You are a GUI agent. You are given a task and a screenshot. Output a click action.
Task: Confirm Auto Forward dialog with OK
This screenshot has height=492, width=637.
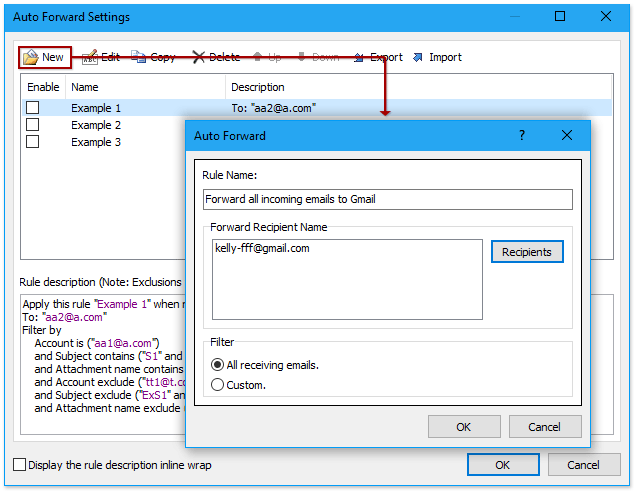point(464,427)
